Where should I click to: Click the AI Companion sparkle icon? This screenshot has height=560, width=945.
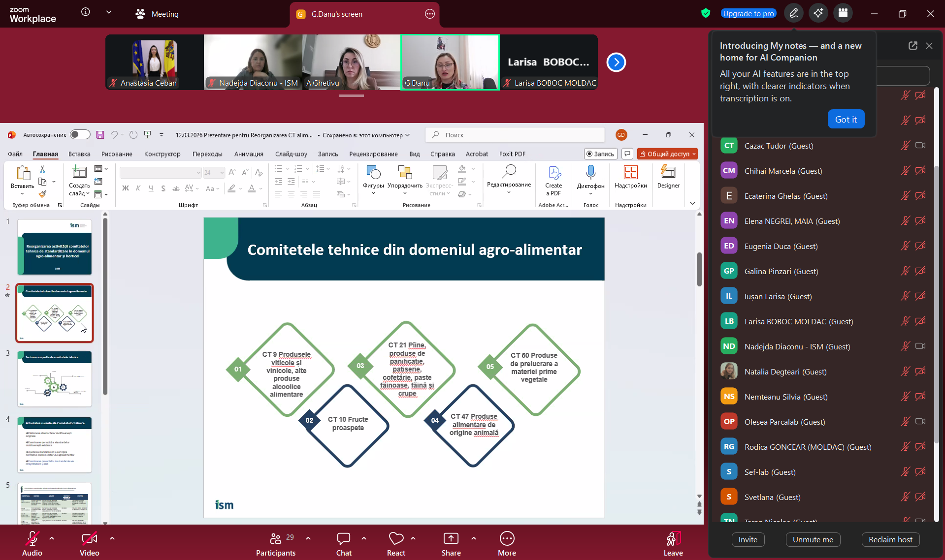818,13
